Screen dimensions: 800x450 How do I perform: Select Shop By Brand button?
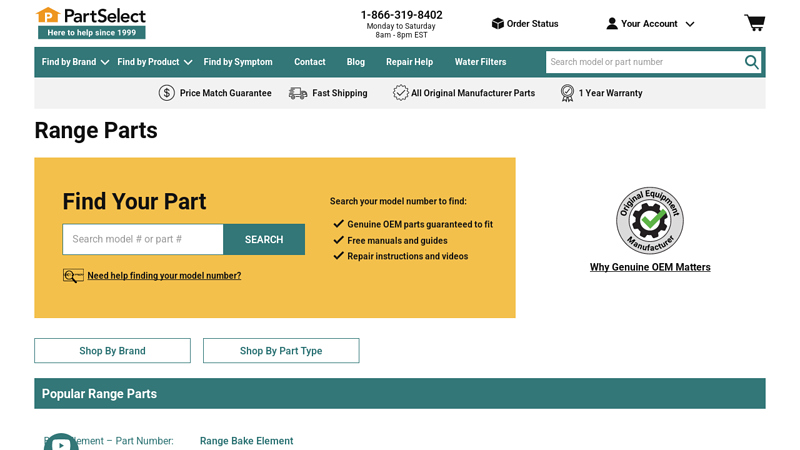point(112,351)
